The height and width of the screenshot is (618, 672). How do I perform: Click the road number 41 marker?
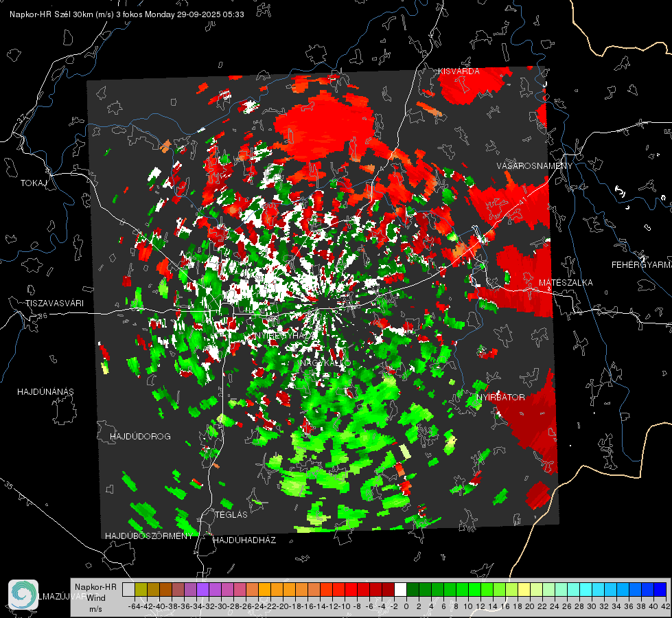pos(522,201)
